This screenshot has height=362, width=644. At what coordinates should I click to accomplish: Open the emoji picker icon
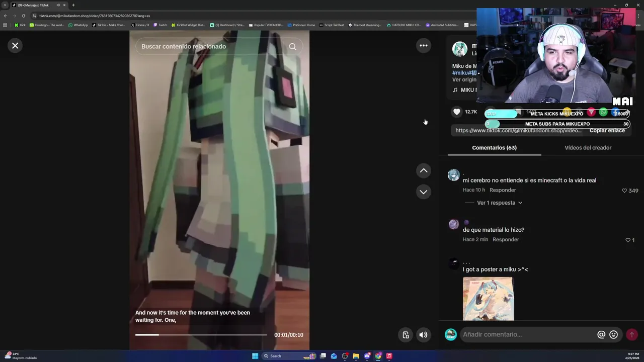613,334
